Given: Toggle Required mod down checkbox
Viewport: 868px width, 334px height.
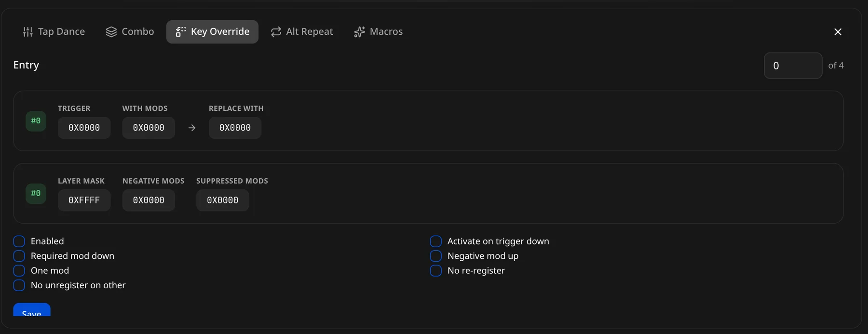Looking at the screenshot, I should (19, 256).
